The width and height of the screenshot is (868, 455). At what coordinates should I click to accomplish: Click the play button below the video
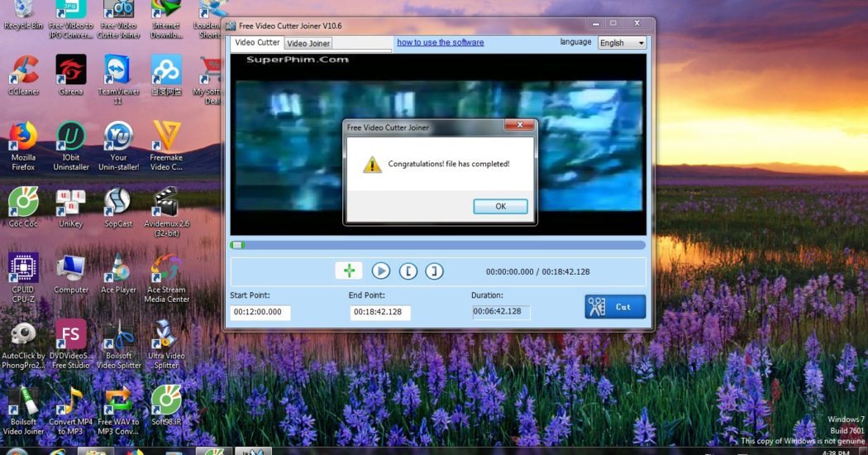[x=380, y=271]
